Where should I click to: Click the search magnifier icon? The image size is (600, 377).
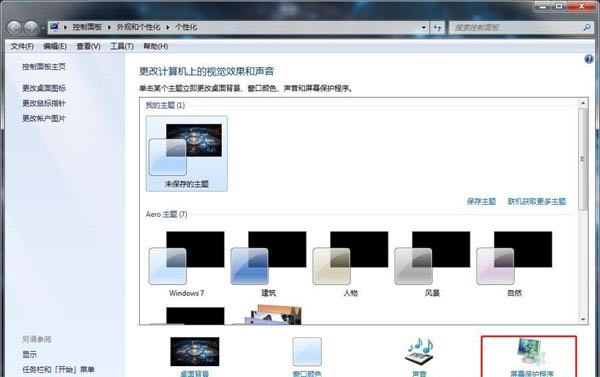click(x=587, y=27)
